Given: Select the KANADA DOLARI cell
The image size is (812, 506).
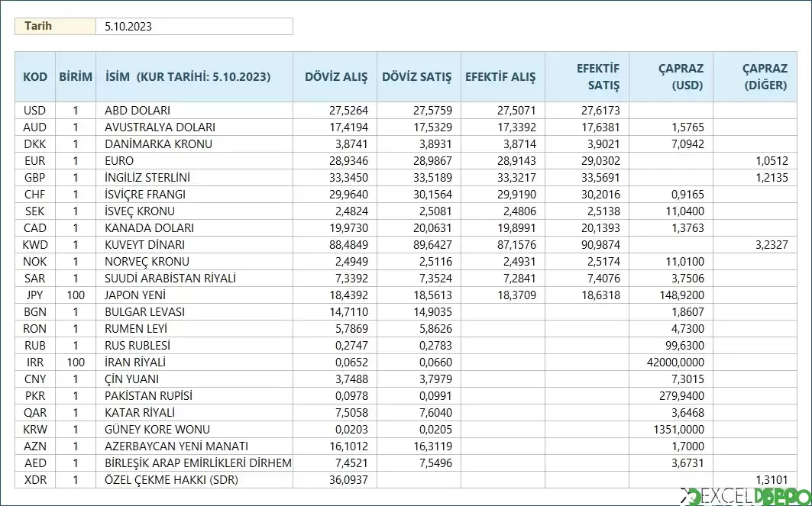Looking at the screenshot, I should [194, 228].
